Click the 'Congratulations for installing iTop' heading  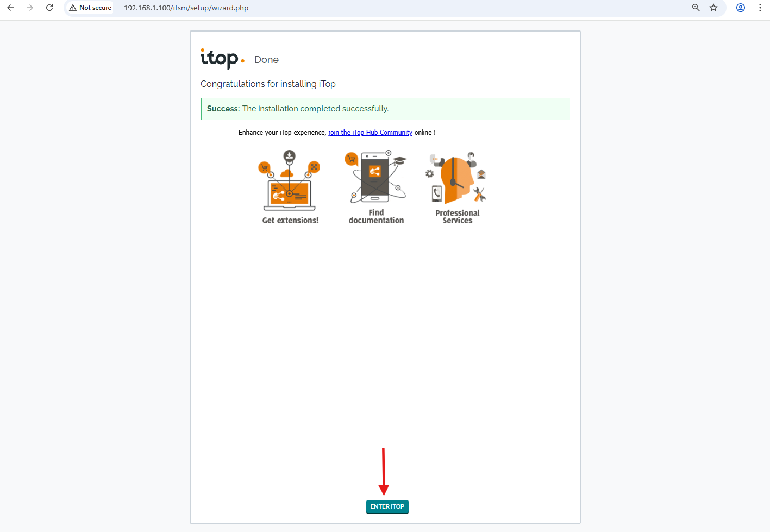coord(268,84)
